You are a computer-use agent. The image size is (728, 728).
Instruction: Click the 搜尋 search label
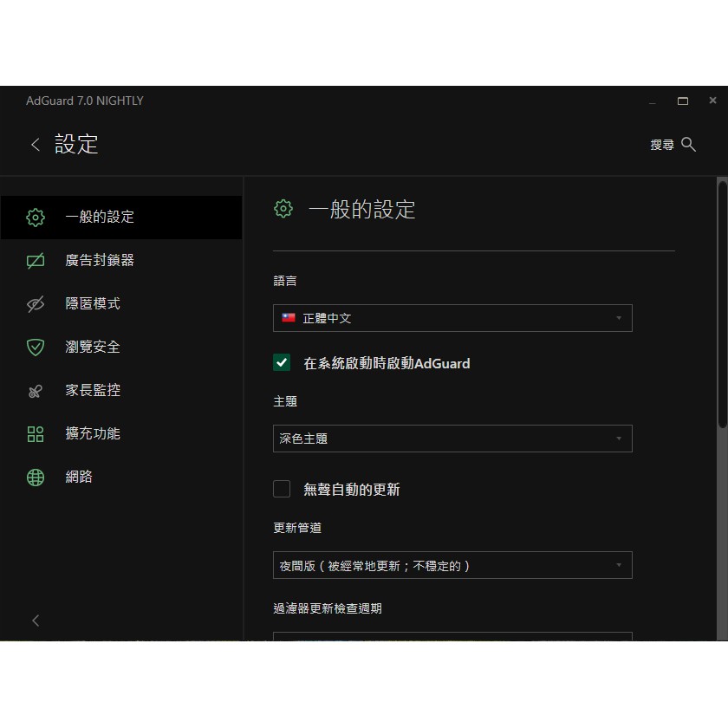tap(661, 145)
